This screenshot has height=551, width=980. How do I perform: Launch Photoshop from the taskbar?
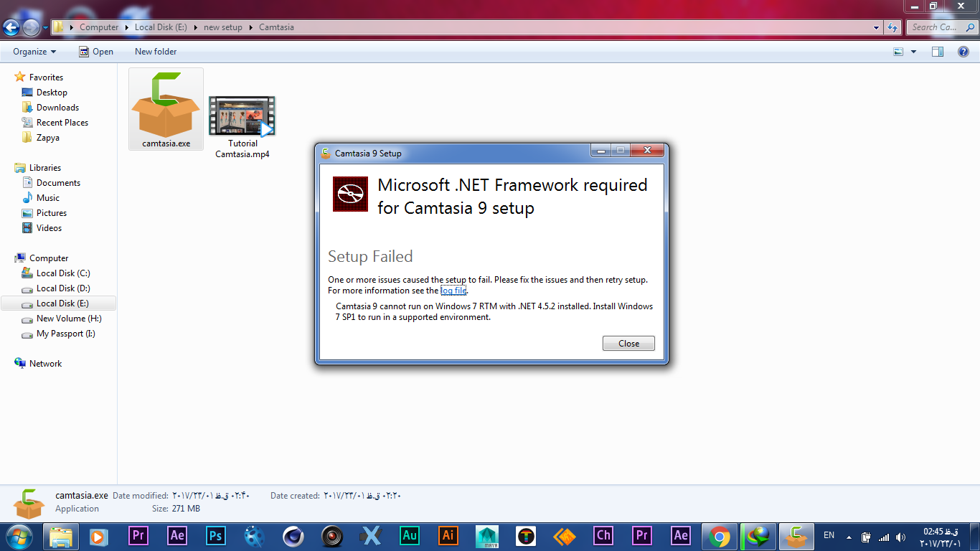pyautogui.click(x=215, y=536)
